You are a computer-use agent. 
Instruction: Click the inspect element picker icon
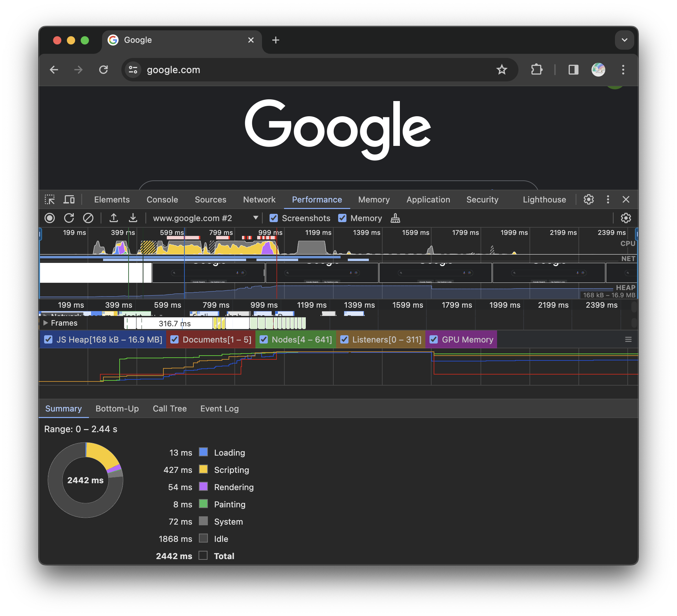[x=50, y=199]
